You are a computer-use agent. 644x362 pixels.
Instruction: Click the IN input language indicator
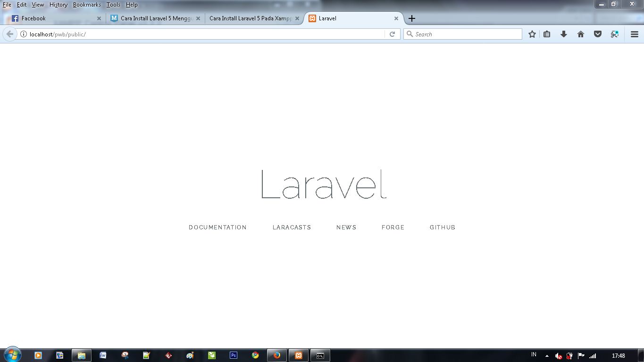click(534, 354)
